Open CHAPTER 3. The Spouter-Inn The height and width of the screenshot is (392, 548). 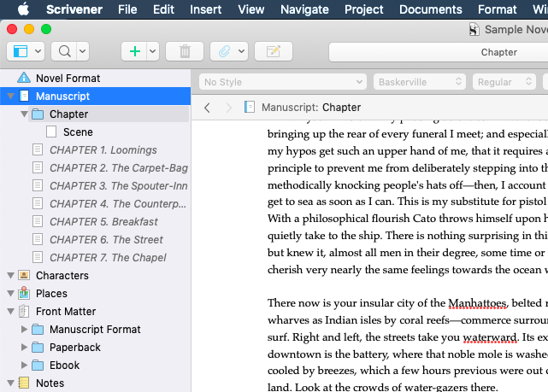(119, 186)
